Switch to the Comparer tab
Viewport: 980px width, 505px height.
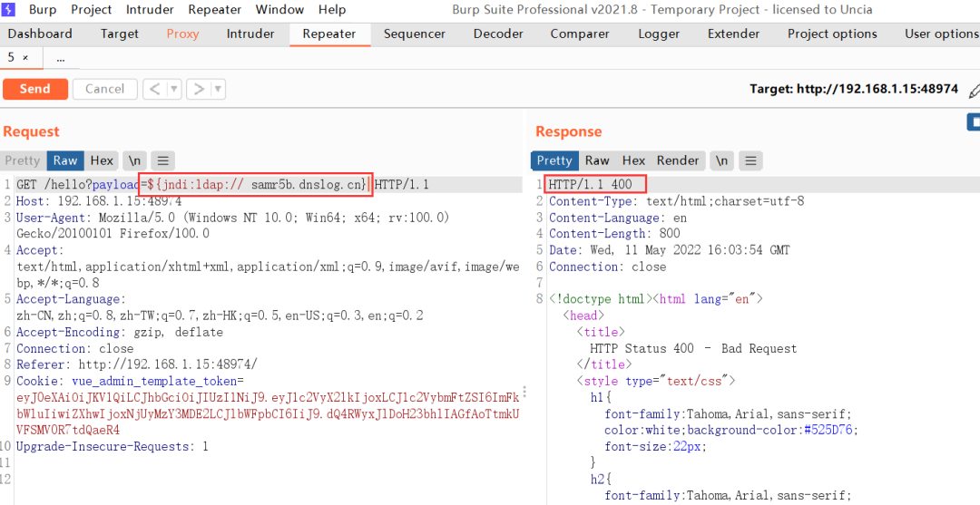(579, 34)
